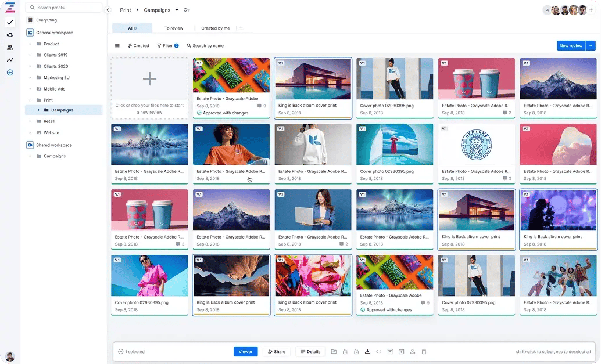Delete the selected proof with trash icon

(424, 351)
